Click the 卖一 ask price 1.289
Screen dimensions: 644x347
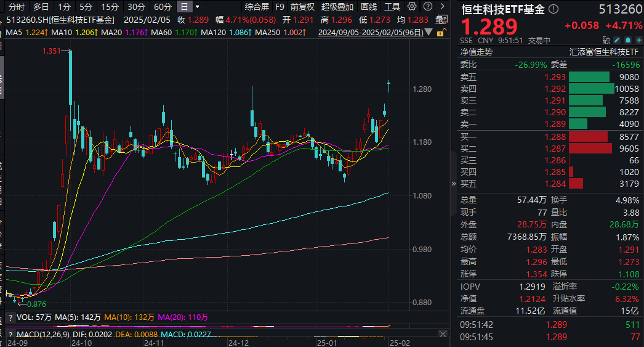[x=555, y=124]
